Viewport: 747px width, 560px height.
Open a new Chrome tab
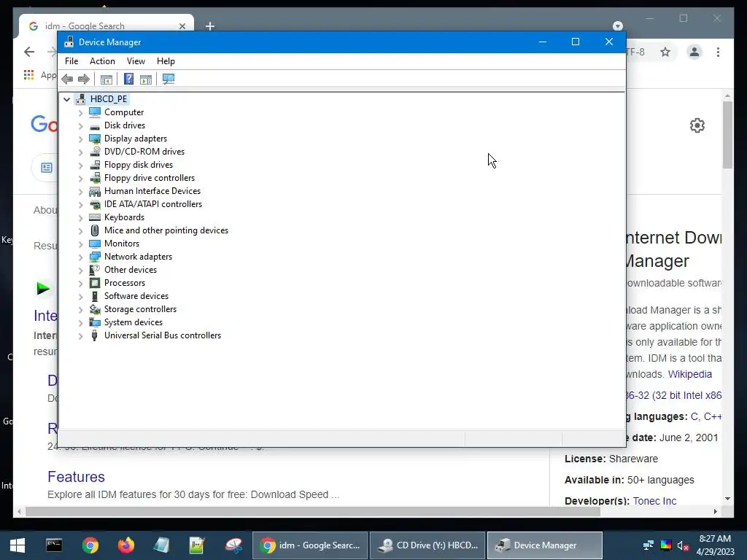pos(210,26)
